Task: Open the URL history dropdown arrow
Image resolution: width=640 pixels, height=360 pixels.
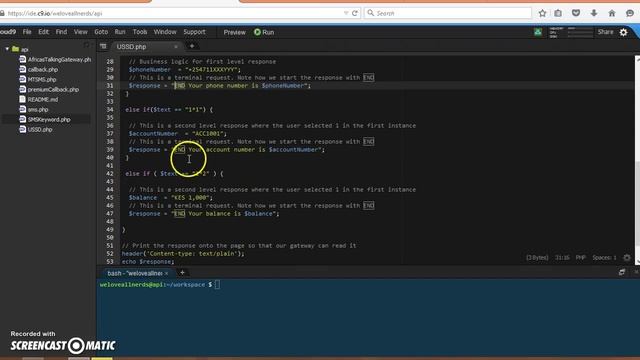Action: [346, 13]
